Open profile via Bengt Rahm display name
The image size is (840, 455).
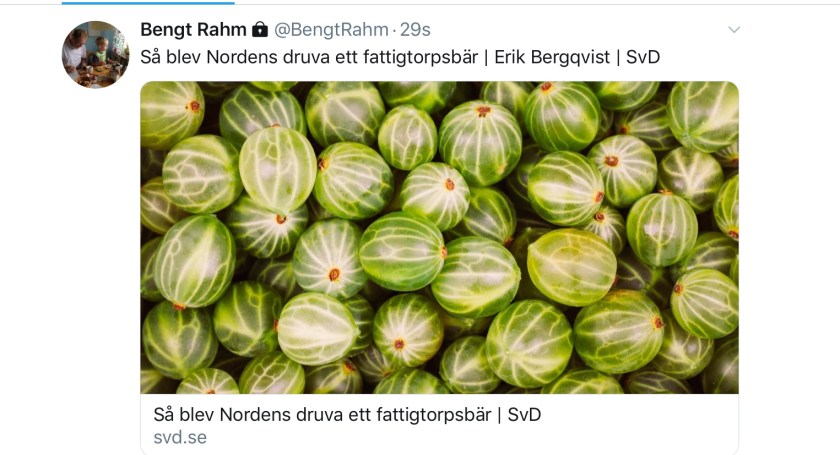193,29
